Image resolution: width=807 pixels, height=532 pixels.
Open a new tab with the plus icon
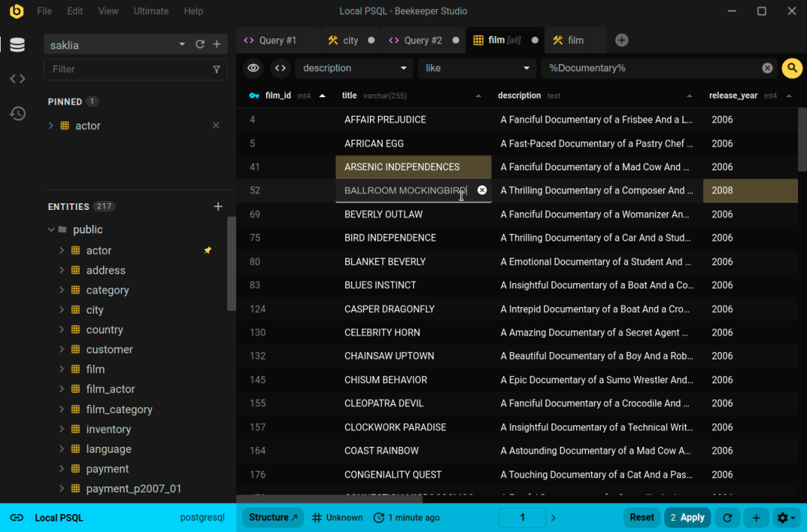(622, 40)
